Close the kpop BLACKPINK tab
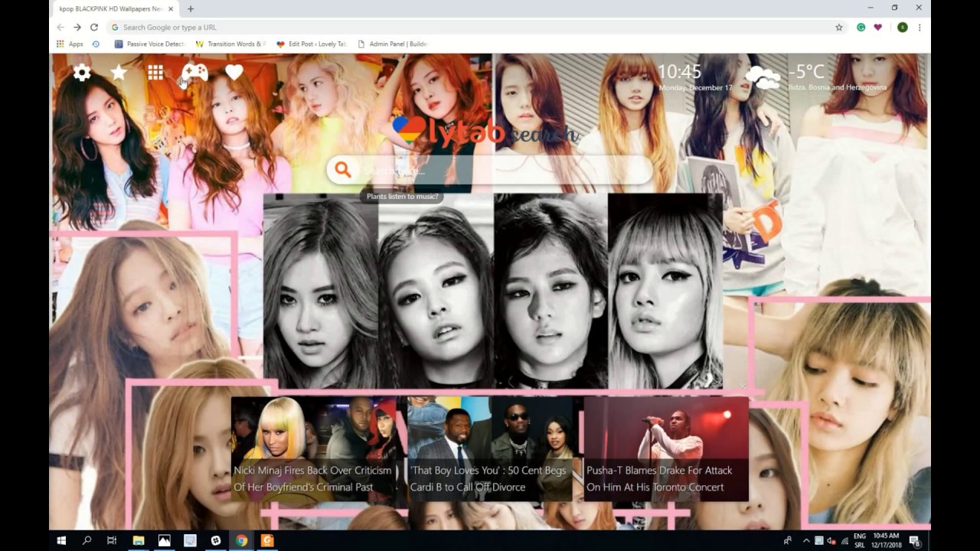 click(171, 8)
